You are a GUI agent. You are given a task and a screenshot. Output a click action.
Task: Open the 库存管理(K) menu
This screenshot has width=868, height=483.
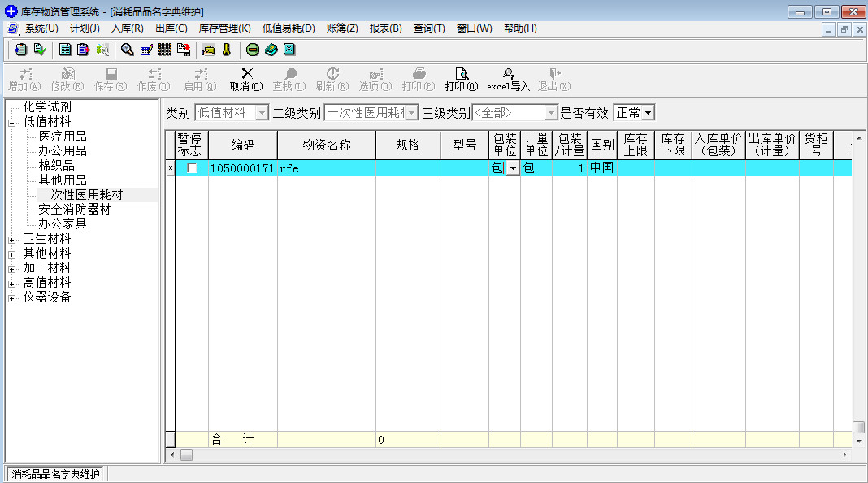coord(224,28)
